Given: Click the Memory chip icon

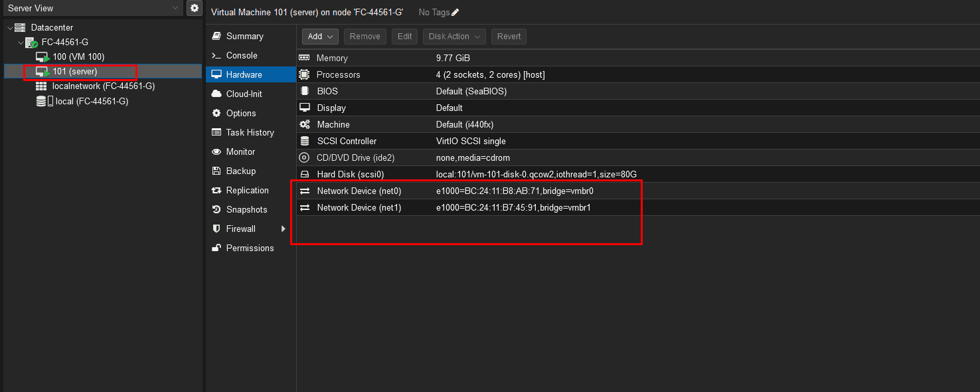Looking at the screenshot, I should (305, 58).
